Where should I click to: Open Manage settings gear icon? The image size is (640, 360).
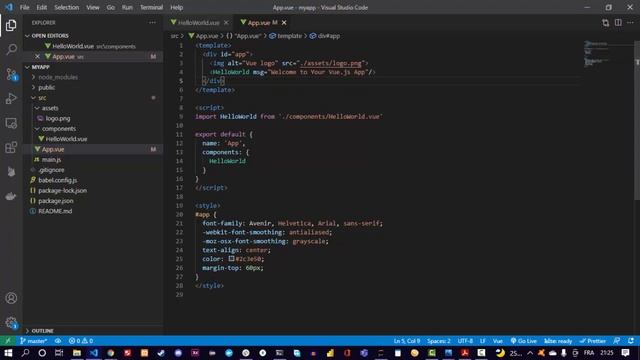(x=11, y=323)
